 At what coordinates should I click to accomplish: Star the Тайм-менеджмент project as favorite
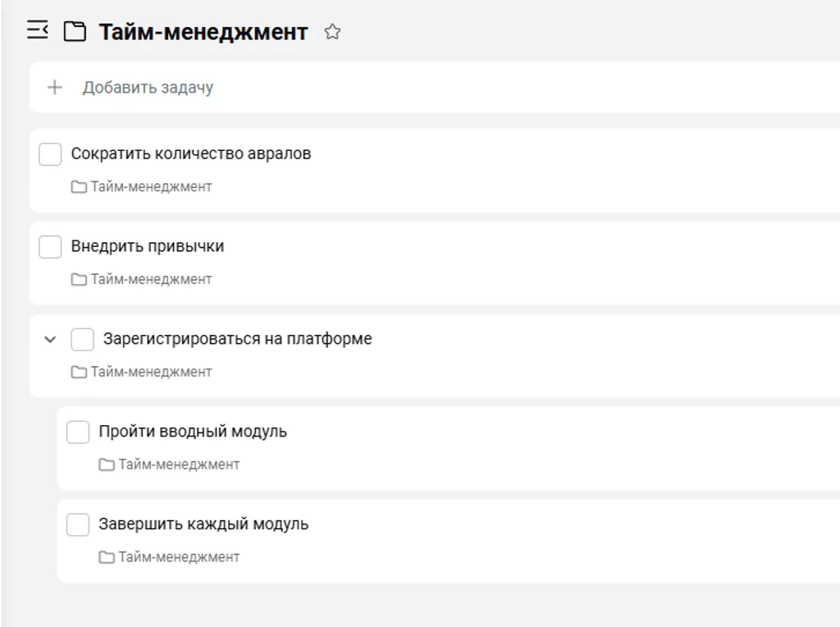pyautogui.click(x=332, y=32)
